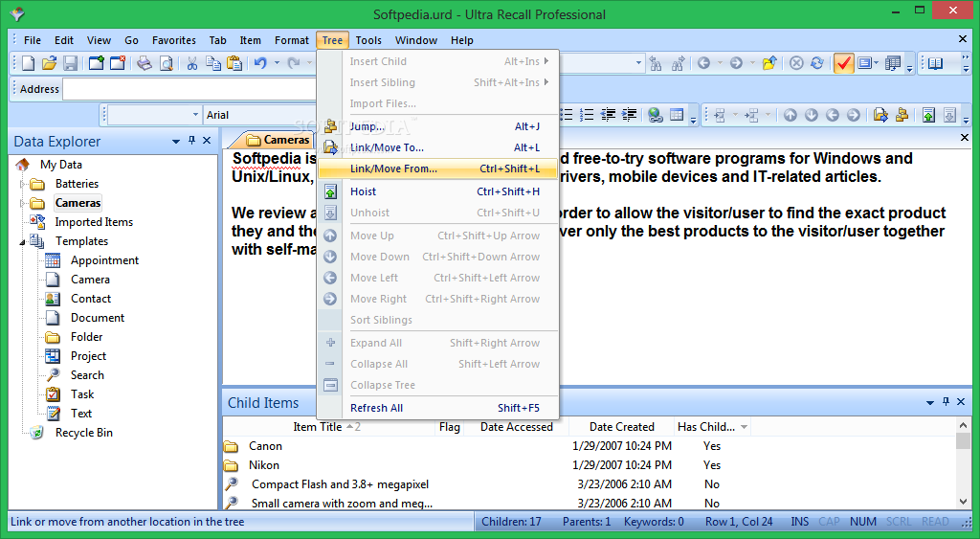Click the Undo arrow icon

(260, 63)
